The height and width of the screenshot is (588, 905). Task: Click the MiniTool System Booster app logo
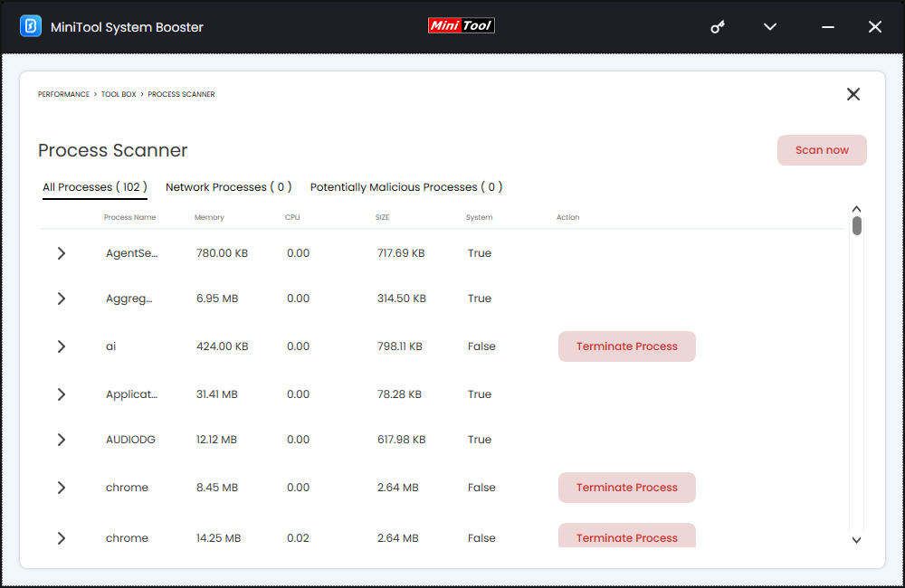(31, 26)
